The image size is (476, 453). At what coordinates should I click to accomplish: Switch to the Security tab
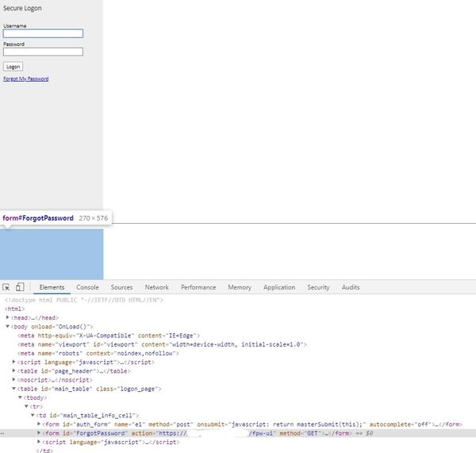click(318, 287)
